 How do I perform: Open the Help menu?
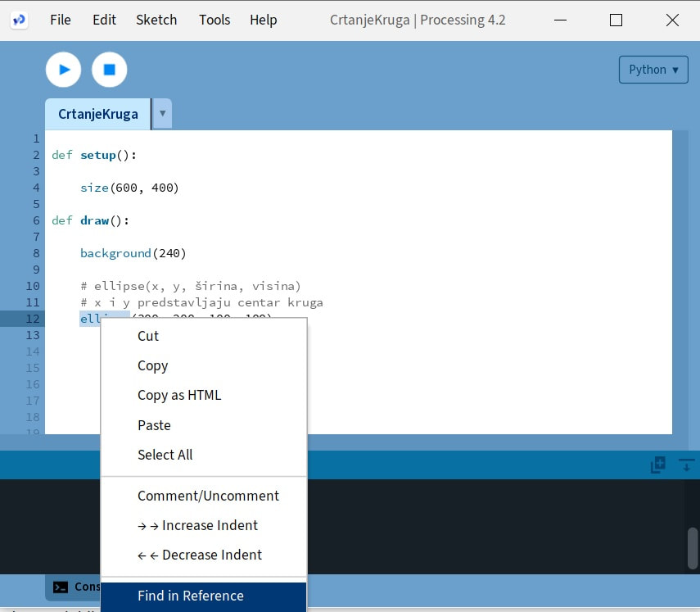pyautogui.click(x=263, y=20)
